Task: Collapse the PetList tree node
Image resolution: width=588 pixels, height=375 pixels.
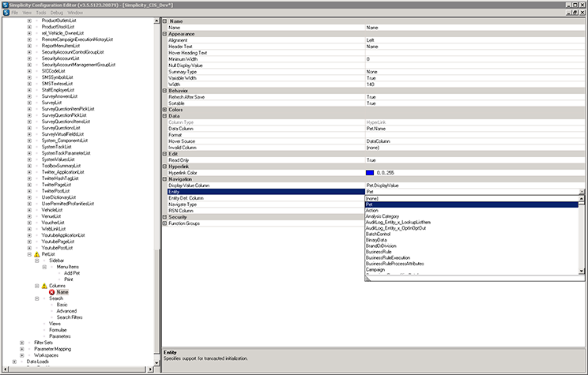Action: [x=29, y=254]
